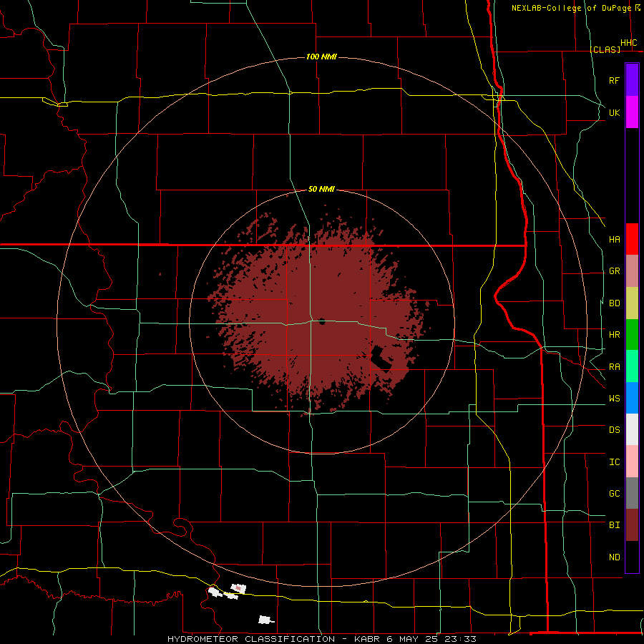Click the "RF" legend label

pyautogui.click(x=615, y=80)
